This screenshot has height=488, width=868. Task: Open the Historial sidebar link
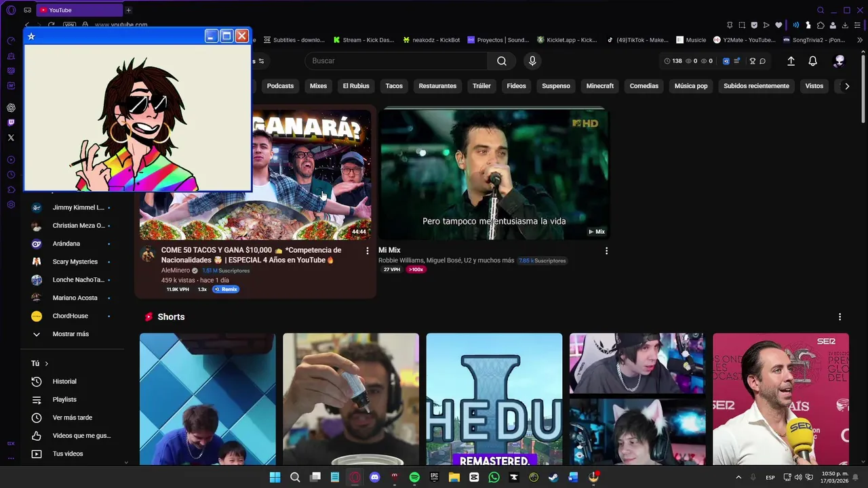pos(64,382)
